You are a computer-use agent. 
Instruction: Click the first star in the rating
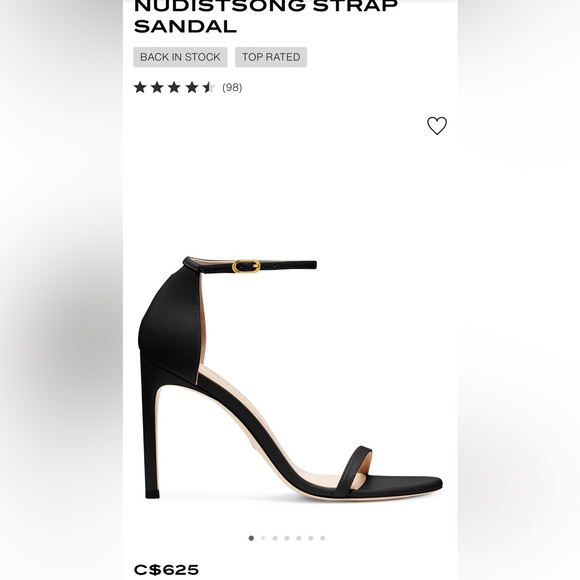(x=140, y=87)
